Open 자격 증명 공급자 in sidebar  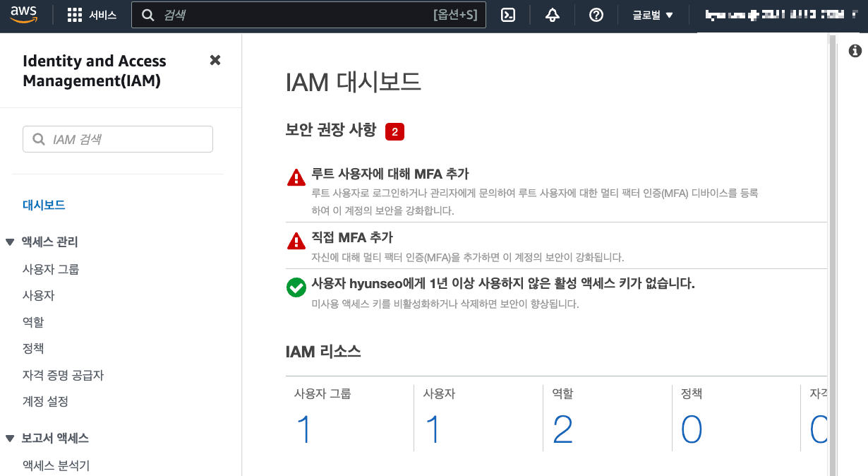[64, 375]
